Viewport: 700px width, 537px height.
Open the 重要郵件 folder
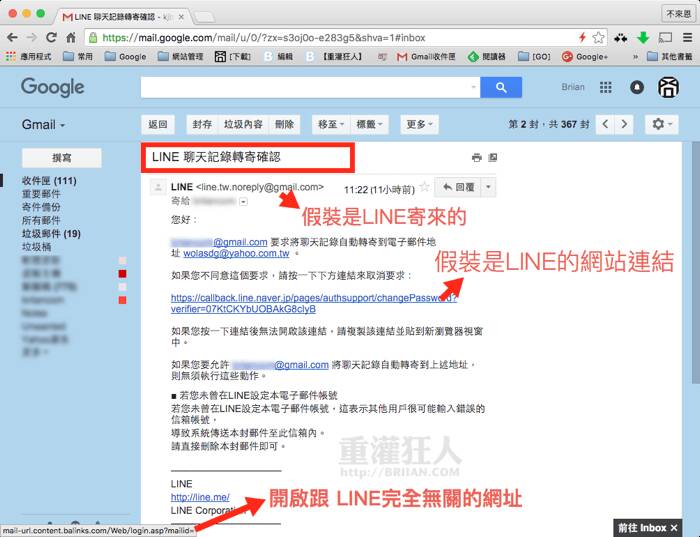coord(41,194)
